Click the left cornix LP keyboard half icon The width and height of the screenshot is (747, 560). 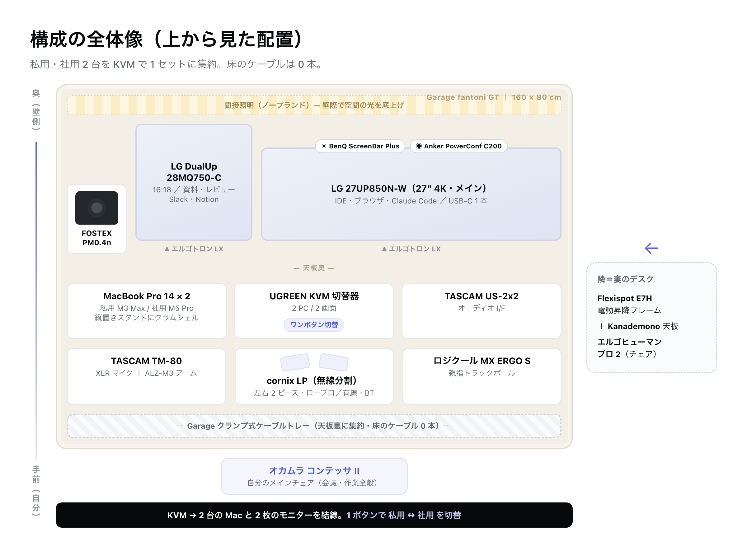pyautogui.click(x=295, y=362)
